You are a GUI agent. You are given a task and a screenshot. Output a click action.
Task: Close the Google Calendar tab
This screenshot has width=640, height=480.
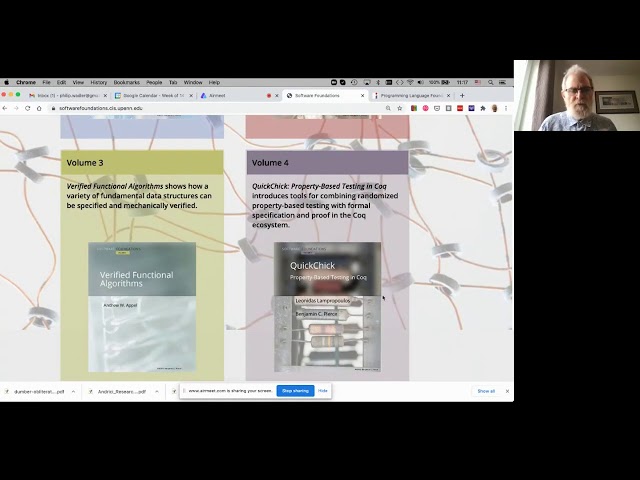click(x=191, y=96)
